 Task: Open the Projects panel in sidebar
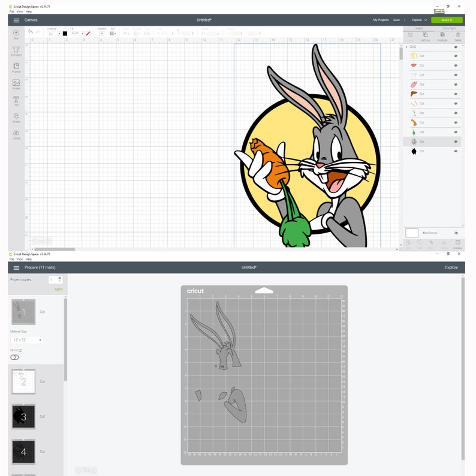(16, 66)
